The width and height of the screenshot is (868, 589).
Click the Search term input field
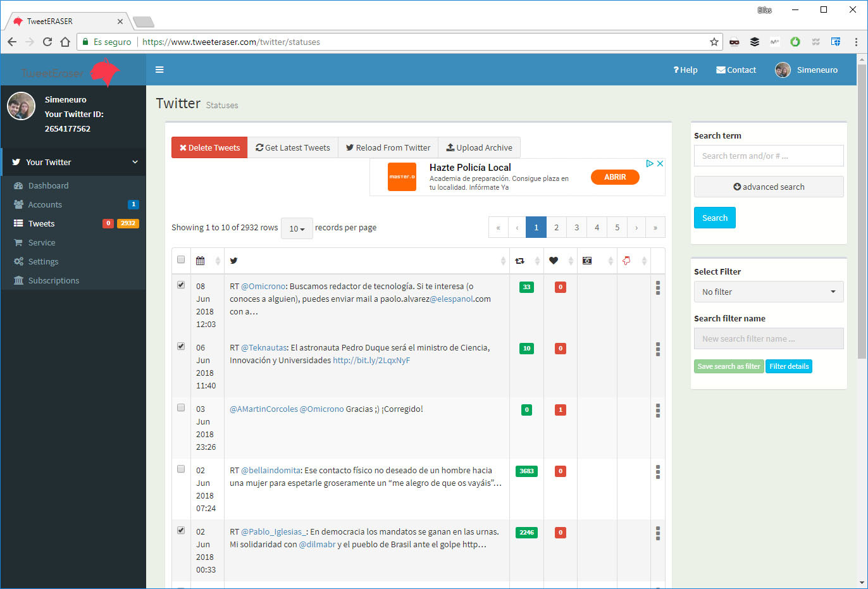(x=768, y=156)
